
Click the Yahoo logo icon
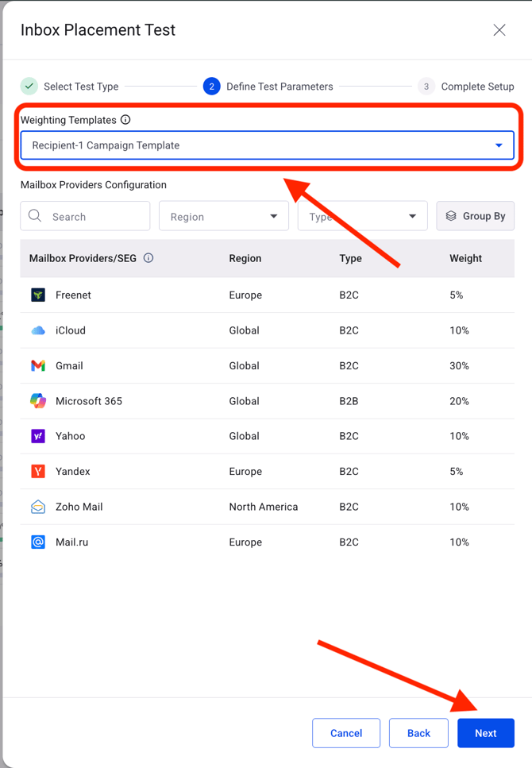tap(38, 436)
